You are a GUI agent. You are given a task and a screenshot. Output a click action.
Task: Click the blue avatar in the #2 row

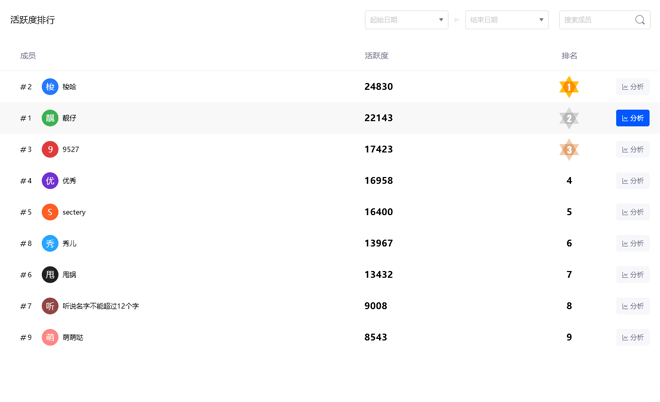50,87
